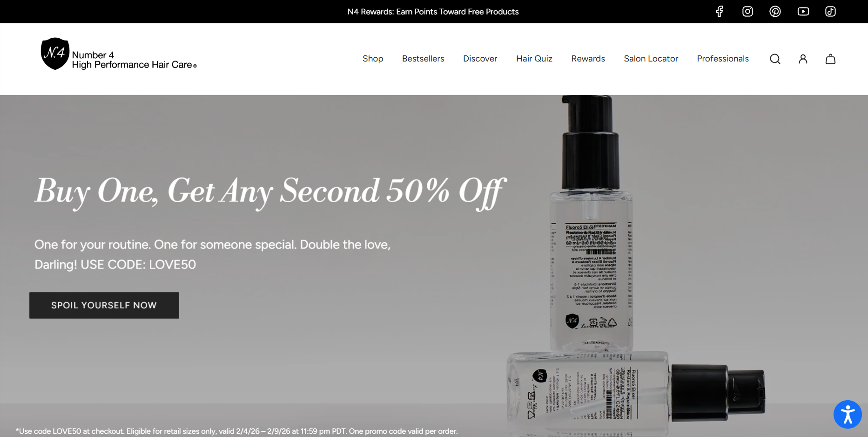This screenshot has width=868, height=437.
Task: Go home via the N4 shield logo
Action: tap(55, 54)
